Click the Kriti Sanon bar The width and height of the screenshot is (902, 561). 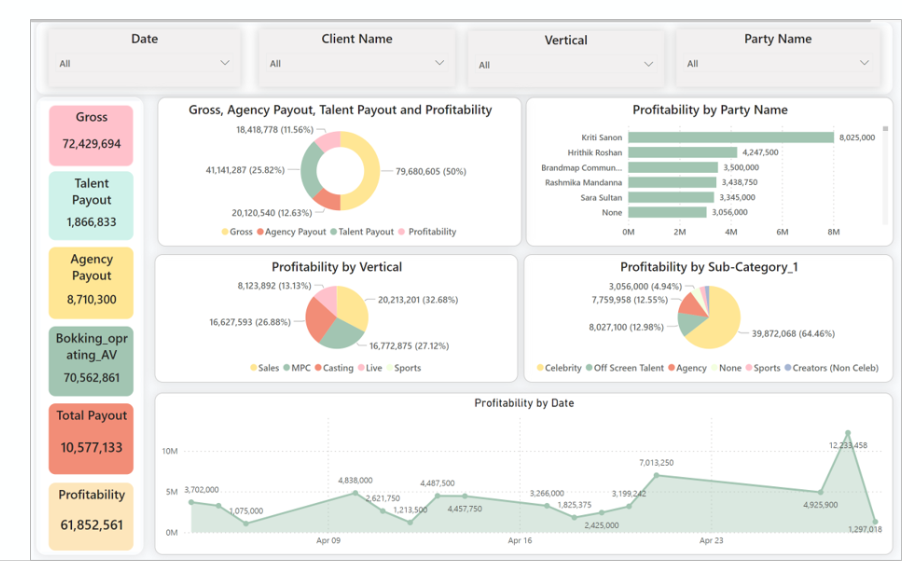point(730,137)
